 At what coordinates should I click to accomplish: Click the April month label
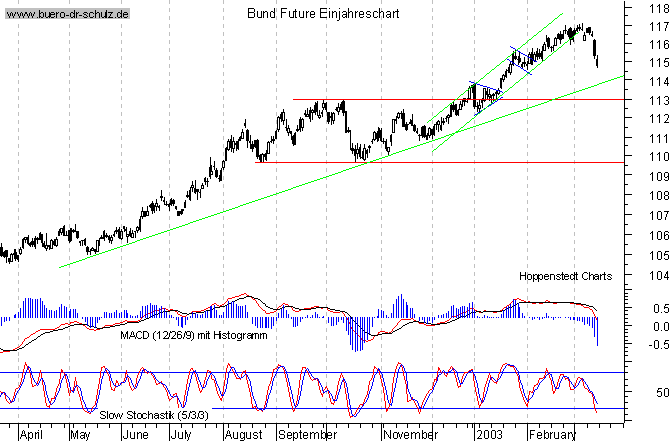(x=31, y=435)
